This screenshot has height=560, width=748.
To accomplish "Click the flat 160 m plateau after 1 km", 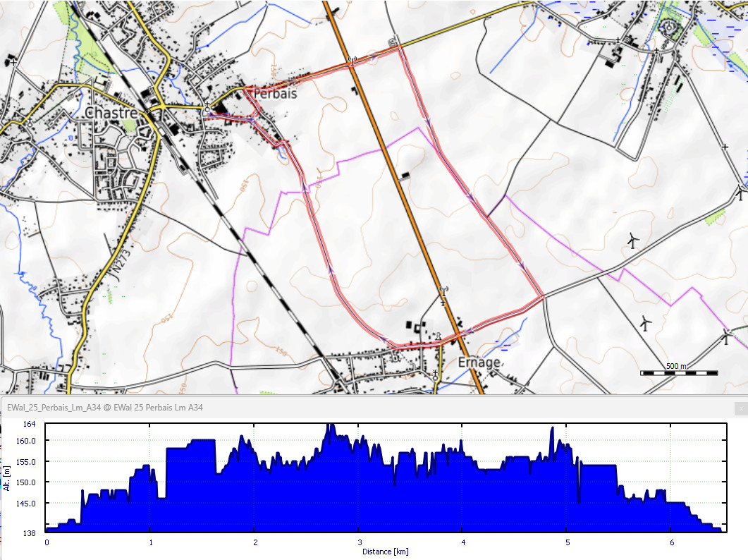I will 202,441.
